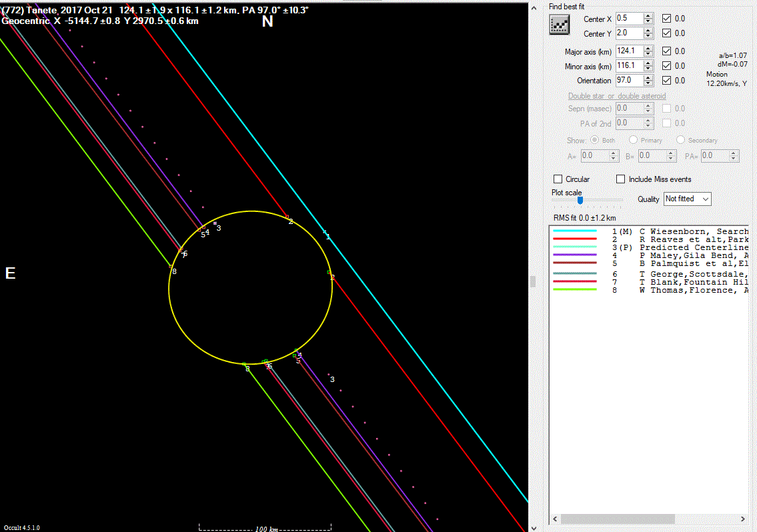Increase the Major axis value with up arrow

648,48
